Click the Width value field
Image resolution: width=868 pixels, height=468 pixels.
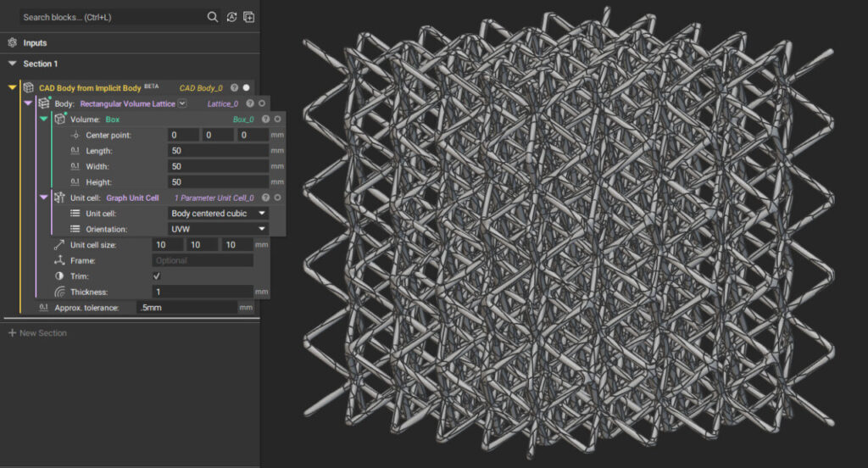218,166
